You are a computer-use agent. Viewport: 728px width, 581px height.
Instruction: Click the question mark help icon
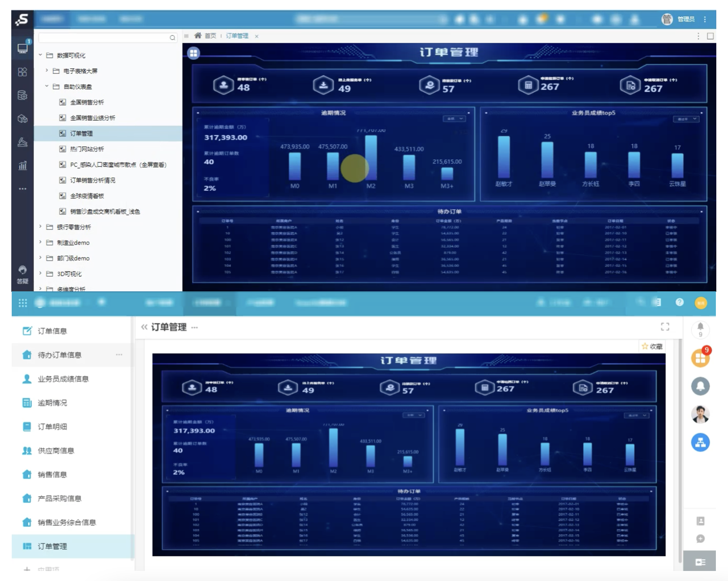(680, 302)
